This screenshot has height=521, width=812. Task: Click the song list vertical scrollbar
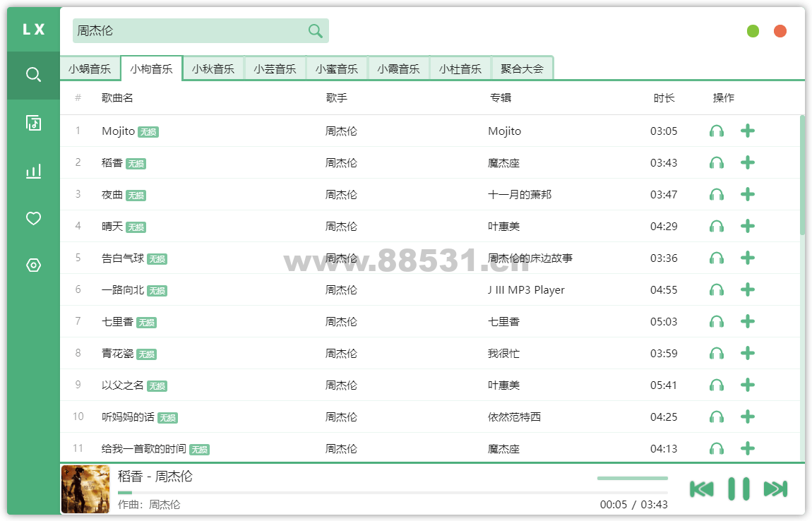tap(802, 175)
